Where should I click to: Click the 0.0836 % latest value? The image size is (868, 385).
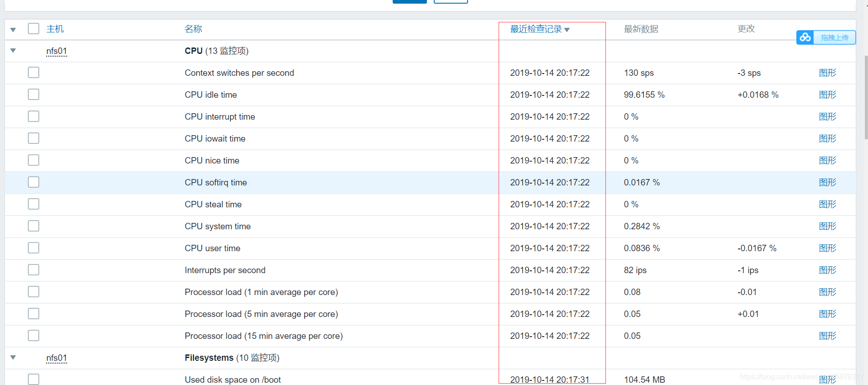click(x=642, y=248)
